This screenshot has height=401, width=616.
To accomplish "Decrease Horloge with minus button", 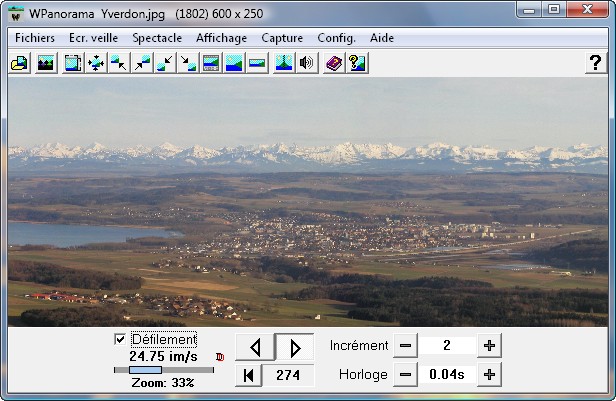I will coord(405,375).
